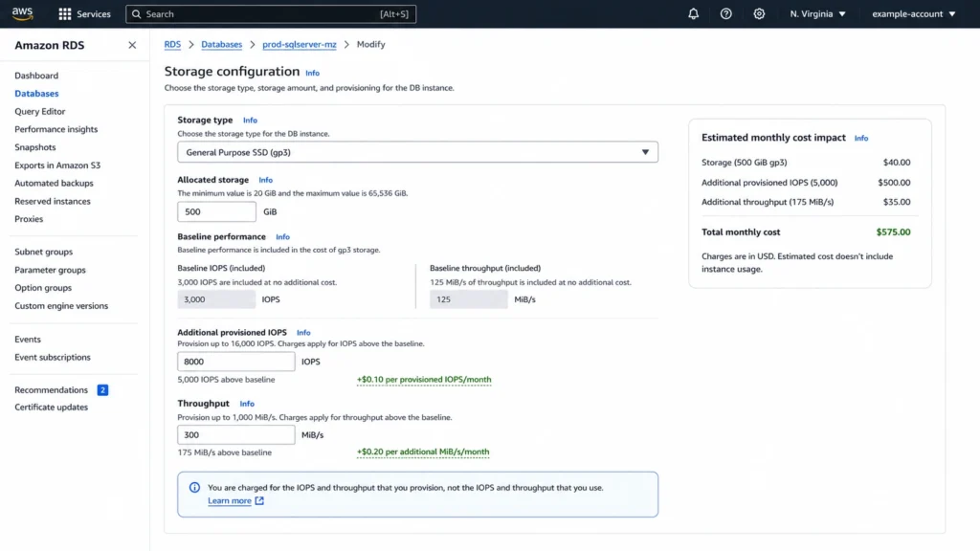Open Certificate updates
Image resolution: width=980 pixels, height=551 pixels.
52,408
